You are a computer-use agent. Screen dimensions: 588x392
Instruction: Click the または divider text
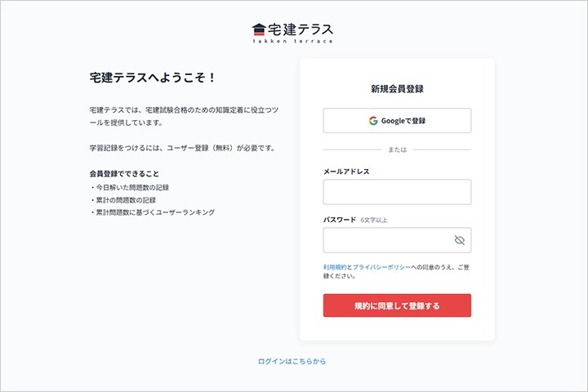point(397,150)
